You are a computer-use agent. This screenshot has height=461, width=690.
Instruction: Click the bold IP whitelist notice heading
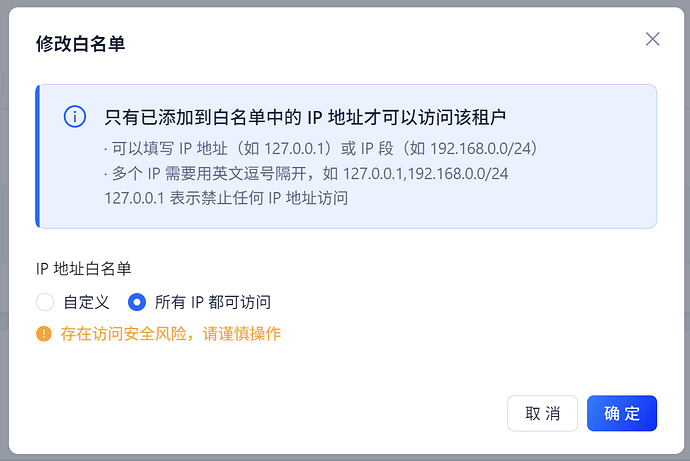[x=305, y=118]
